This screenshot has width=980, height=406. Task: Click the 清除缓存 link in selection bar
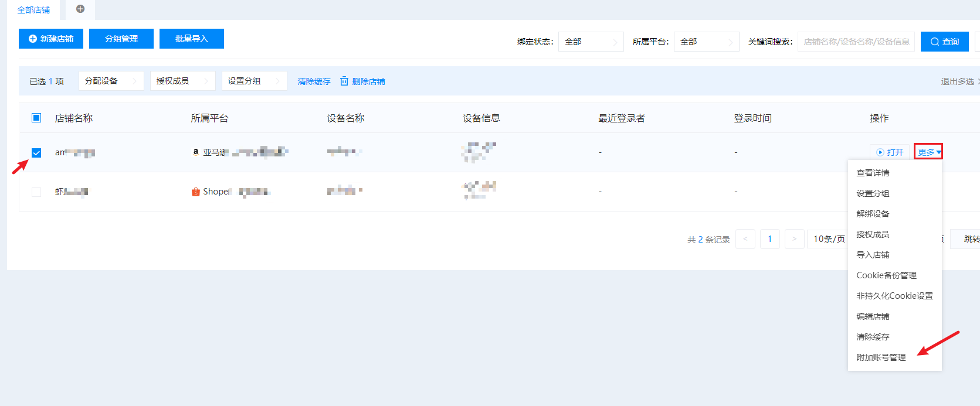click(x=314, y=81)
